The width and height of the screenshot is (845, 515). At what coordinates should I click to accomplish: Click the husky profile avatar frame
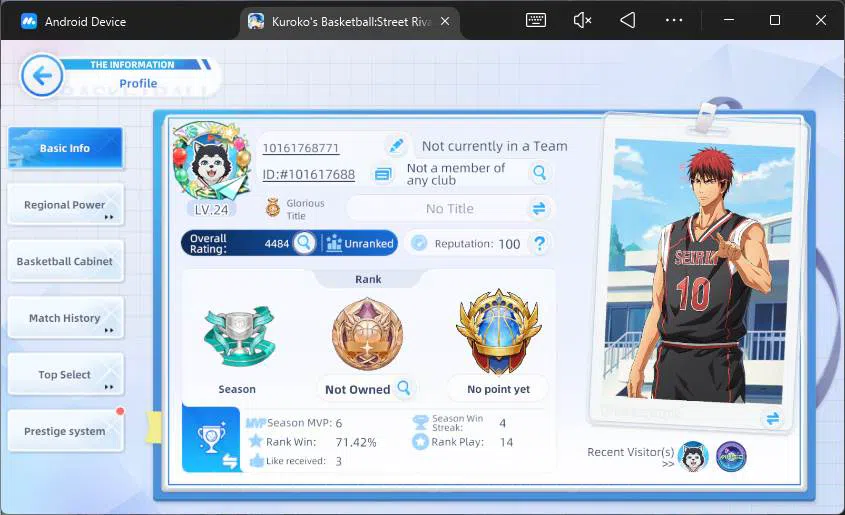211,161
